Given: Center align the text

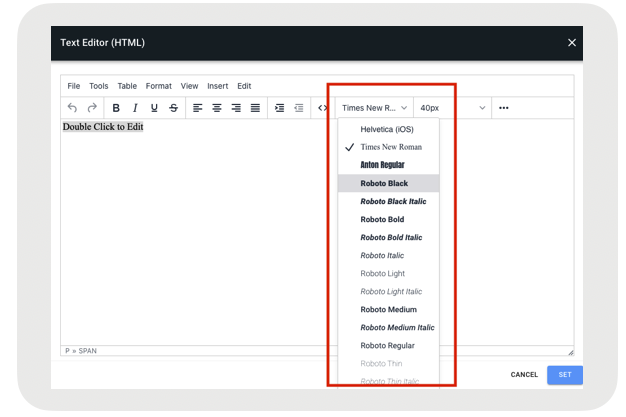Looking at the screenshot, I should click(x=217, y=108).
